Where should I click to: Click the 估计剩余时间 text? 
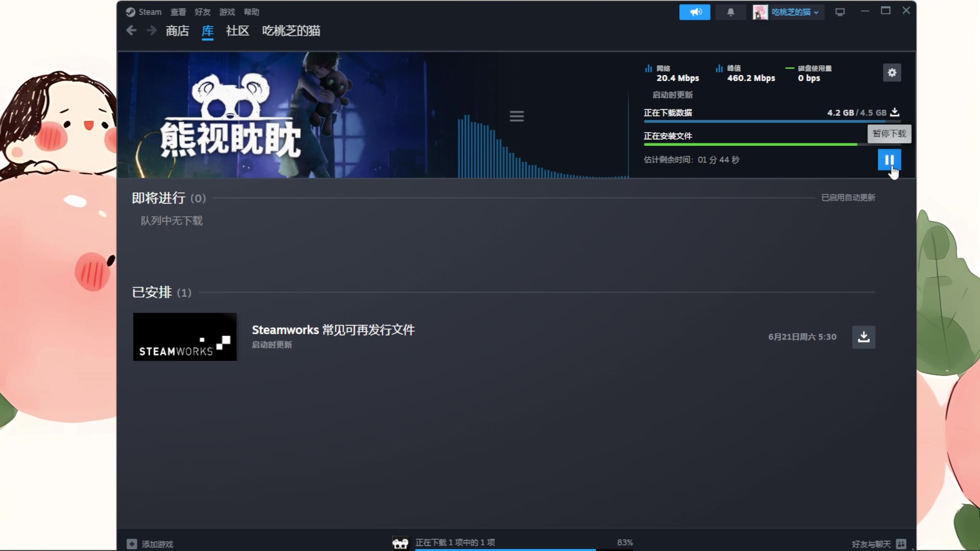click(692, 160)
